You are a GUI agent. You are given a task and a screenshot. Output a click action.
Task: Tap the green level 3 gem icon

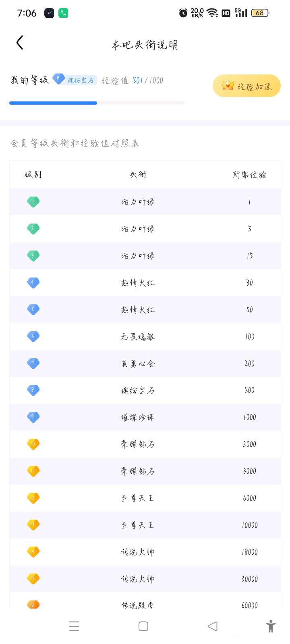33,256
